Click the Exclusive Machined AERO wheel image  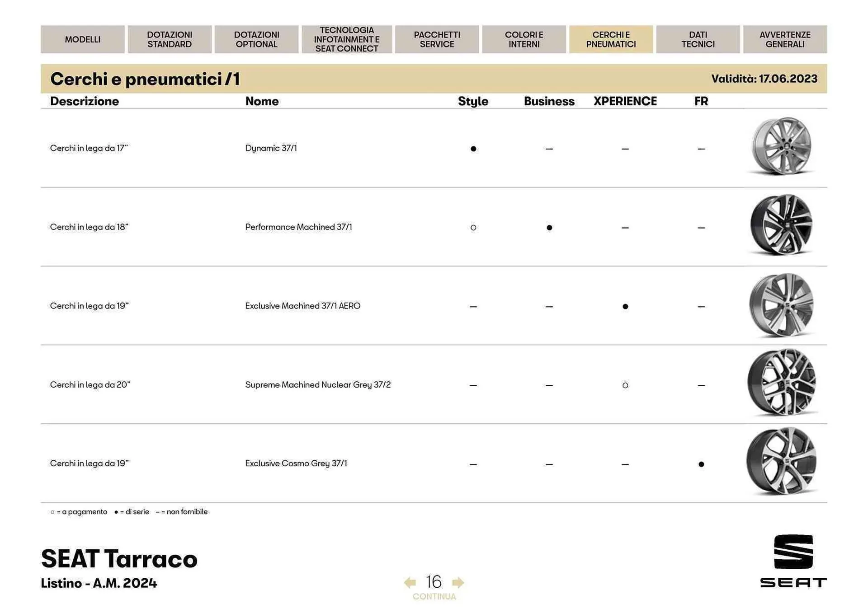782,305
